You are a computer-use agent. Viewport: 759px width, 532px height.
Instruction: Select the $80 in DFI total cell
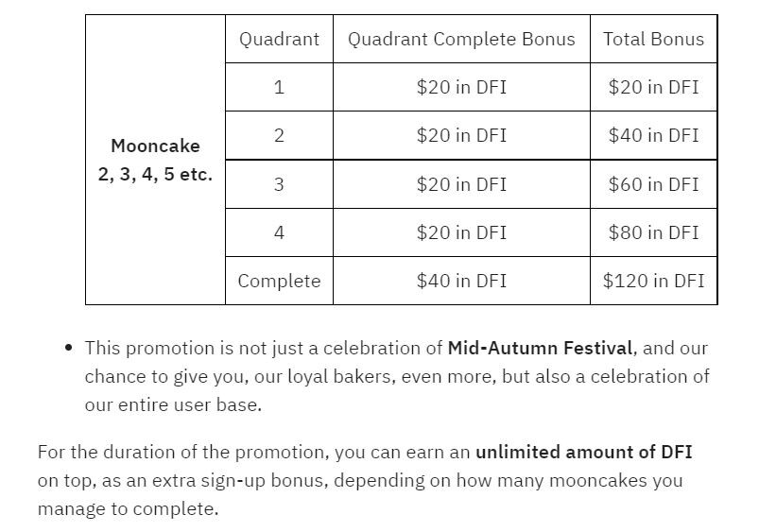653,232
